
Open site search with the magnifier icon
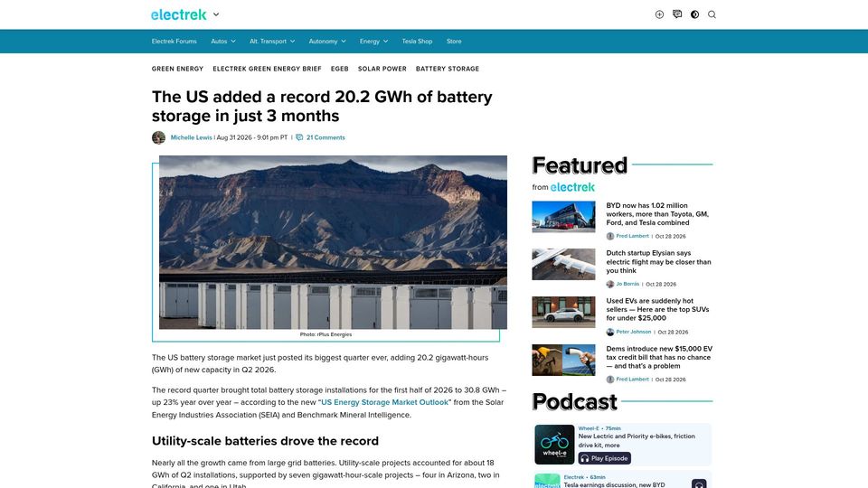point(712,14)
